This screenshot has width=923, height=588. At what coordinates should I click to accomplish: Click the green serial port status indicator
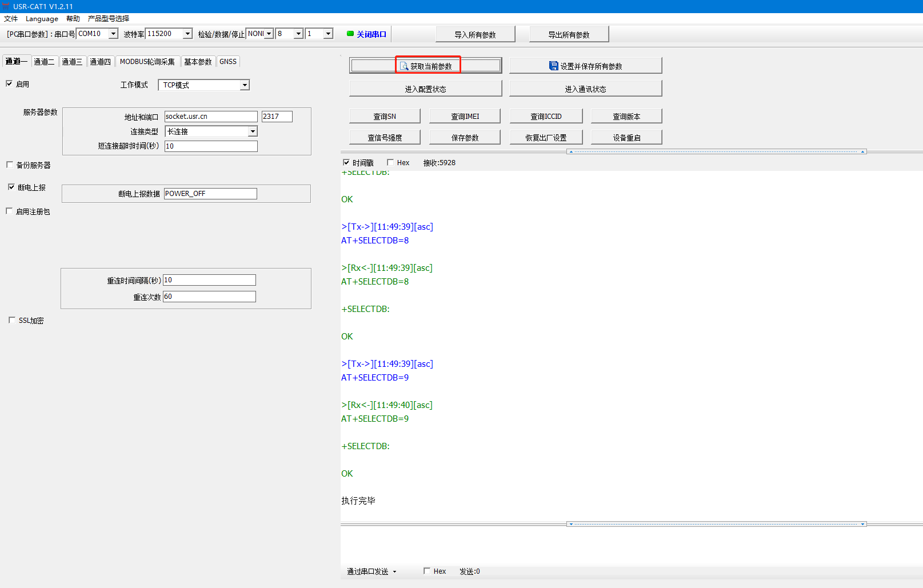pos(350,34)
